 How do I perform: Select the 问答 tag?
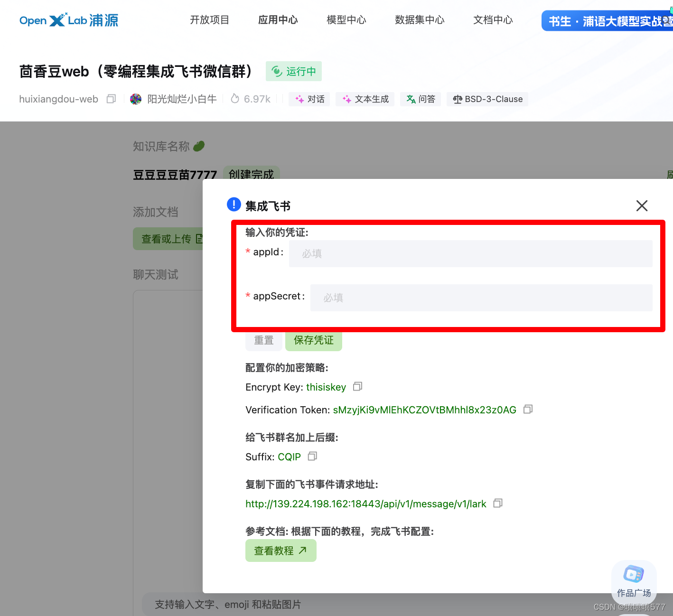coord(421,99)
